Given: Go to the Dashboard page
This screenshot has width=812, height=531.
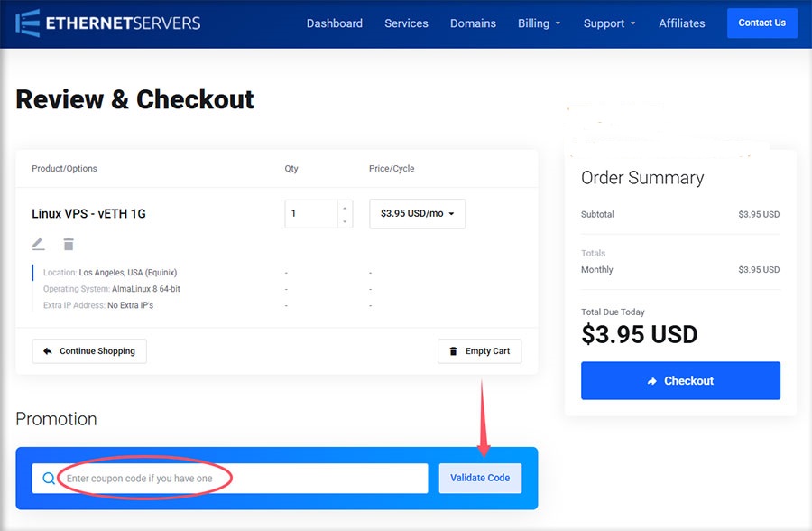Looking at the screenshot, I should [334, 23].
